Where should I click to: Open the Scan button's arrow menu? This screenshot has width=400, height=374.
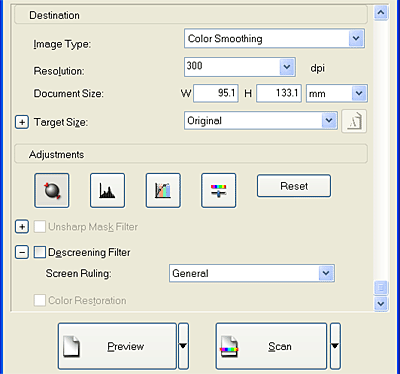point(335,346)
